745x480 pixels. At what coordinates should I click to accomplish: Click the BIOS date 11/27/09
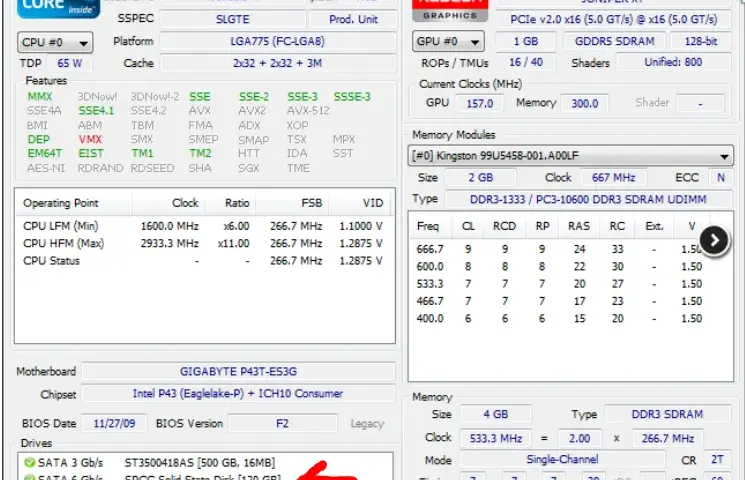click(x=114, y=423)
